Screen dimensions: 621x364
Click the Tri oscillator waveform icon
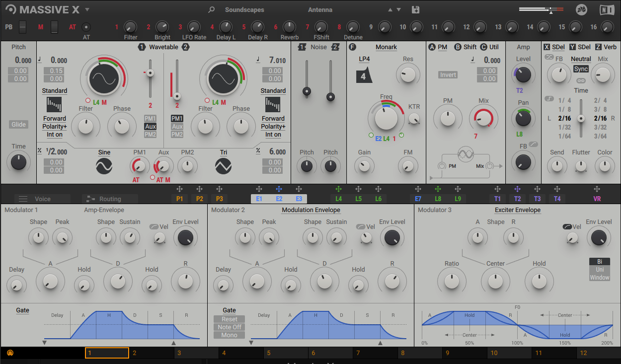click(223, 166)
